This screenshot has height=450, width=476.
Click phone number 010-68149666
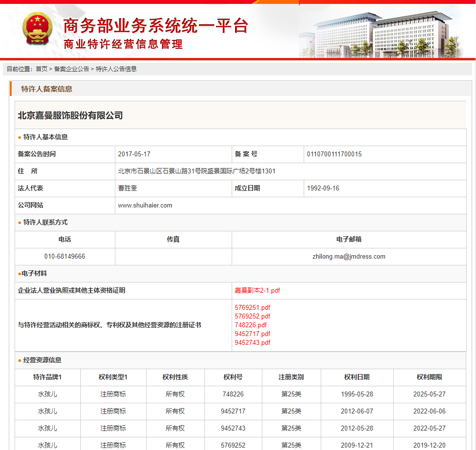(65, 257)
